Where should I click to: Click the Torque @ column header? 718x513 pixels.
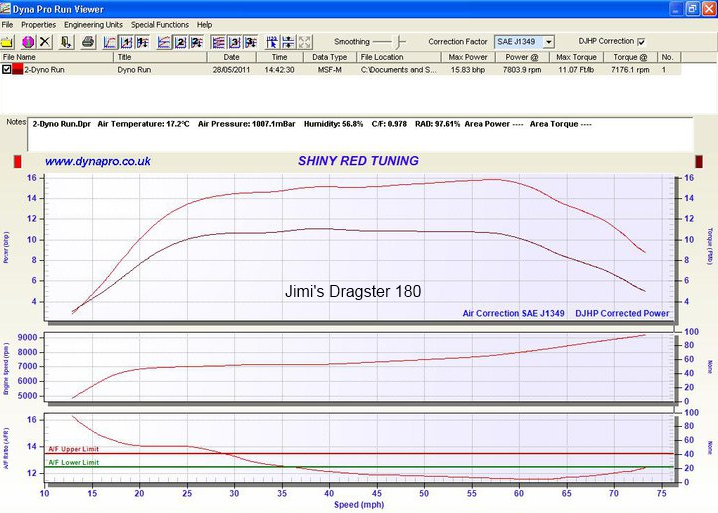[630, 57]
